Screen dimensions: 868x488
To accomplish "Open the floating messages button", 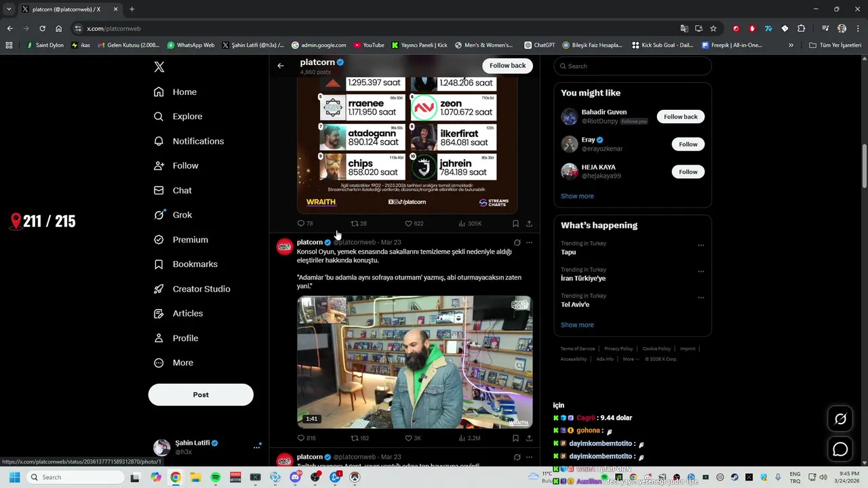I will click(840, 449).
